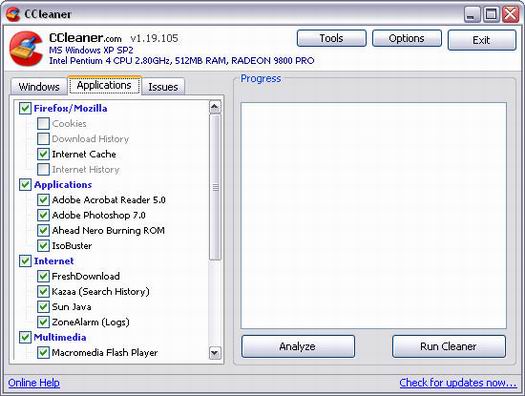Screen dimensions: 525x396
Task: Uncheck the Internet Cache checkbox
Action: (43, 154)
